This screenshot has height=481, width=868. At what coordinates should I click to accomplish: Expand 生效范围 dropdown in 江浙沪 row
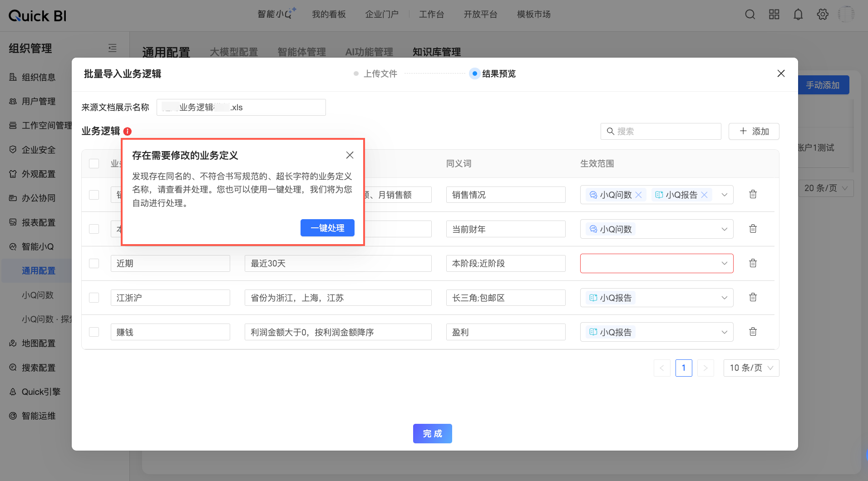[725, 298]
